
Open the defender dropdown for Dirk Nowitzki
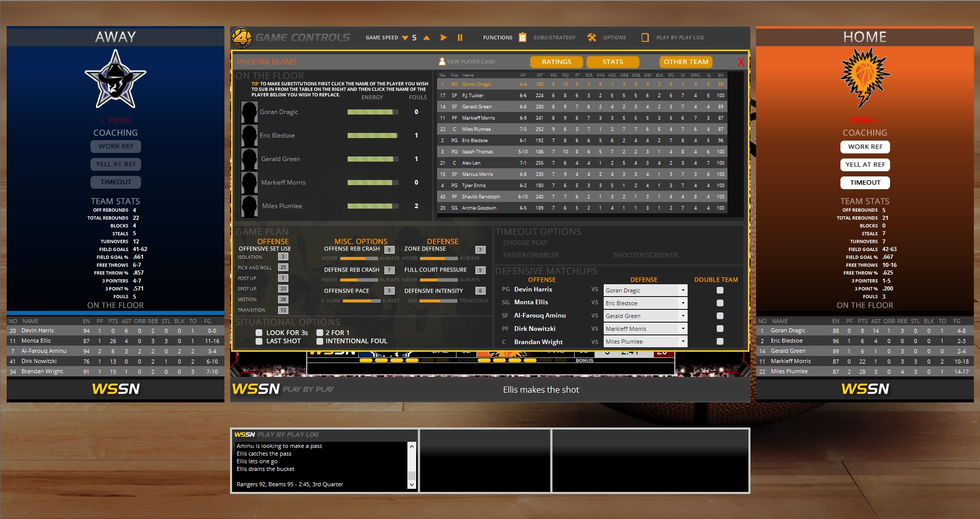point(645,328)
